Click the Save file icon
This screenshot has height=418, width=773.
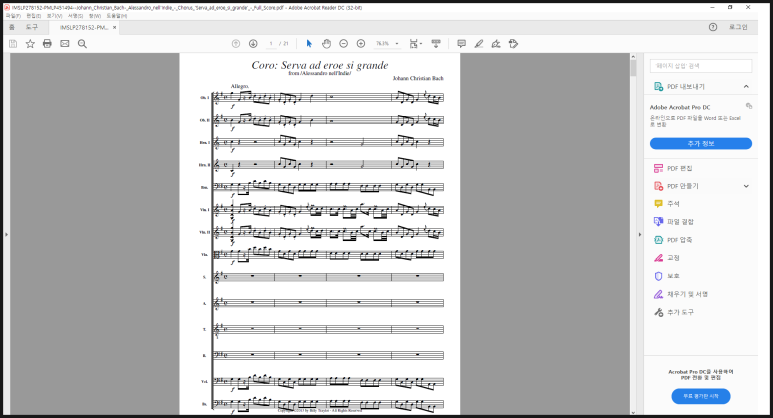point(13,44)
